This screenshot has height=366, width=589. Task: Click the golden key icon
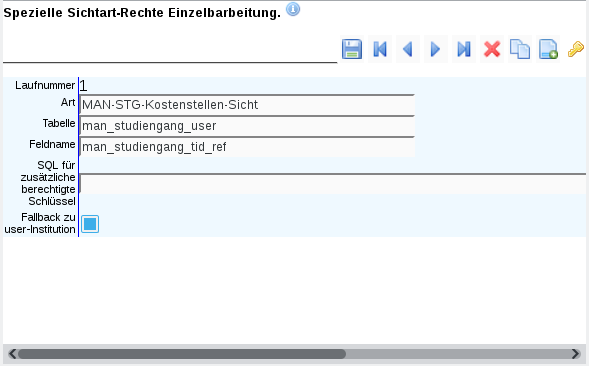pos(575,49)
